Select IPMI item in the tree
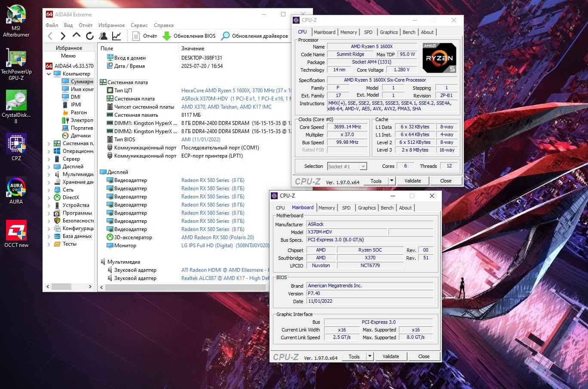The image size is (588, 389). tap(71, 104)
